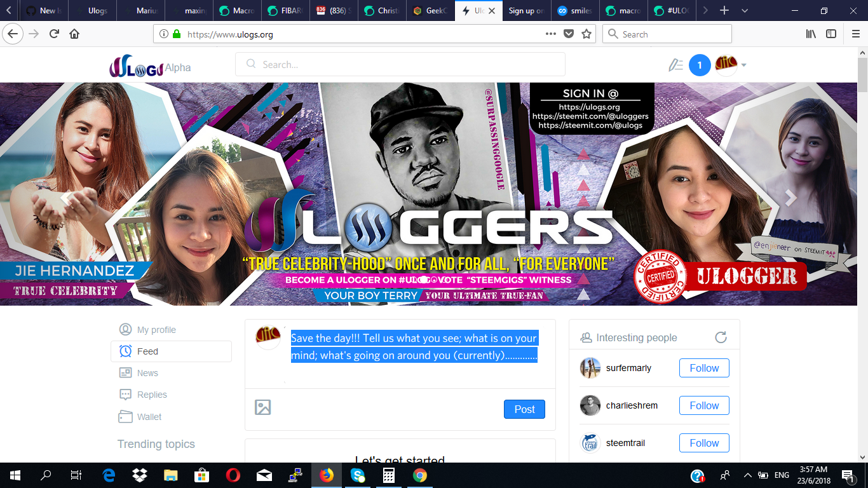868x488 pixels.
Task: Switch to the smiles browser tab
Action: click(575, 11)
